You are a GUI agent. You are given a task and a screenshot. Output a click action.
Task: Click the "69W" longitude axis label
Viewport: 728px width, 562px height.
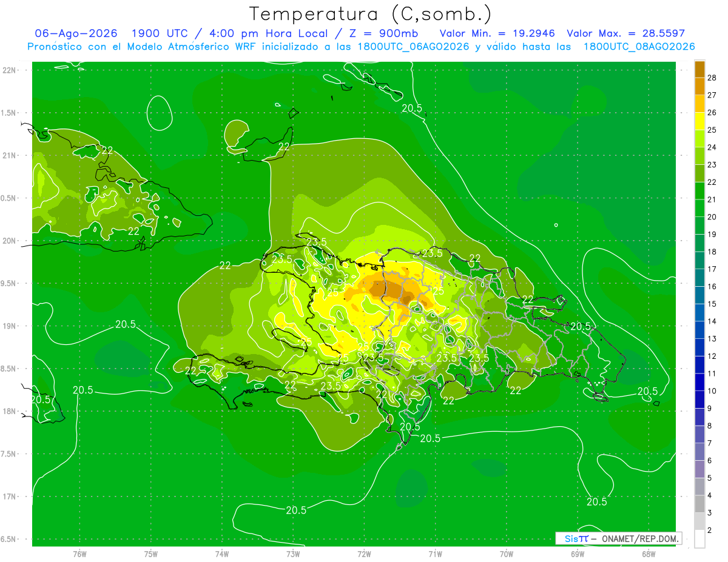pyautogui.click(x=578, y=554)
